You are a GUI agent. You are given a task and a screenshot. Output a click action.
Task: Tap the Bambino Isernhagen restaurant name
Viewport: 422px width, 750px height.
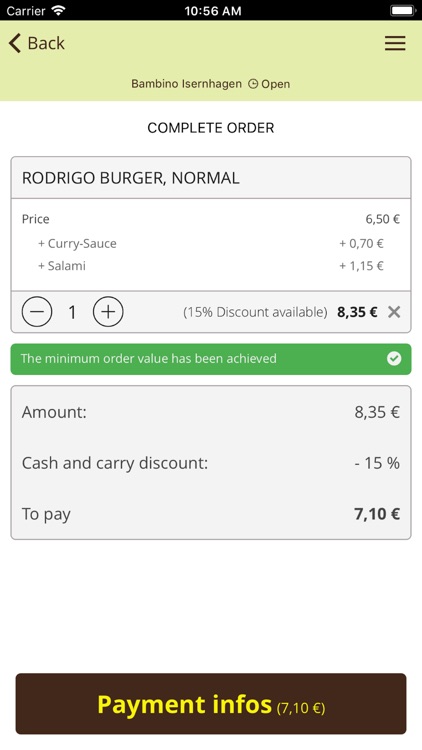[187, 84]
